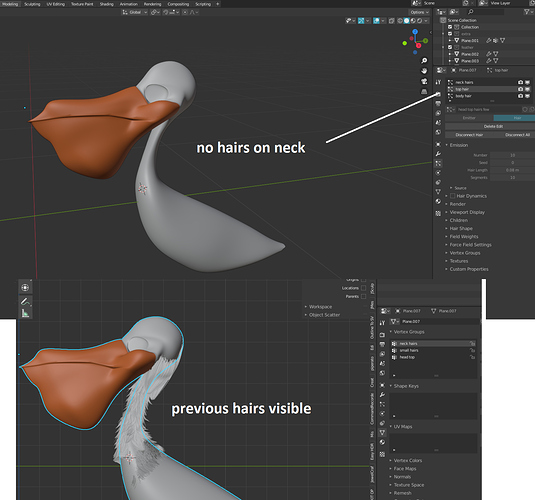Image resolution: width=535 pixels, height=500 pixels.
Task: Toggle the camera view icon
Action: click(424, 81)
